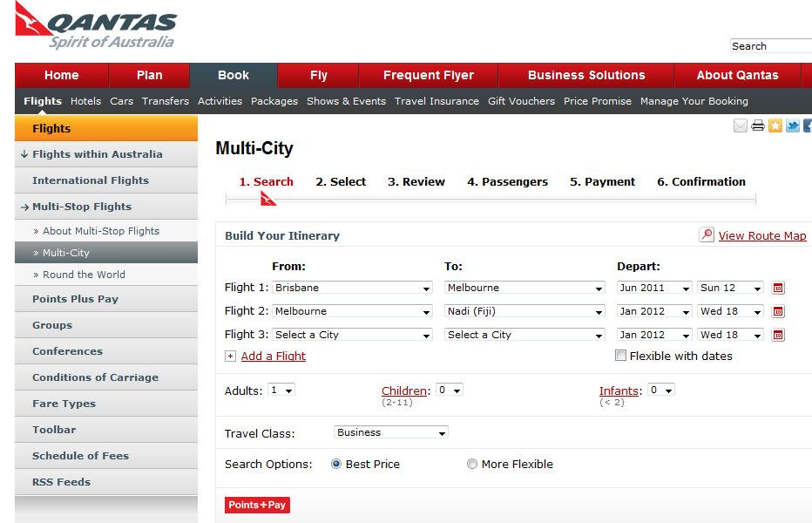Click the Qantas kangaroo logo
The height and width of the screenshot is (523, 812).
96,25
